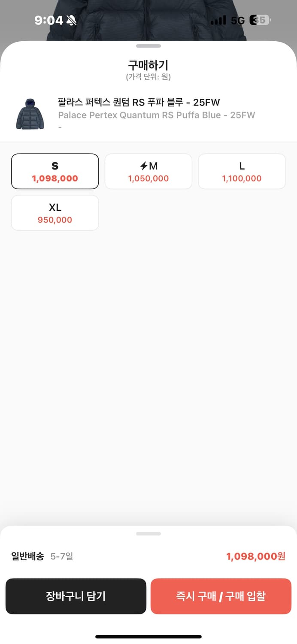Tap the 즉시 구매 / 구매 입찰 button

tap(221, 596)
